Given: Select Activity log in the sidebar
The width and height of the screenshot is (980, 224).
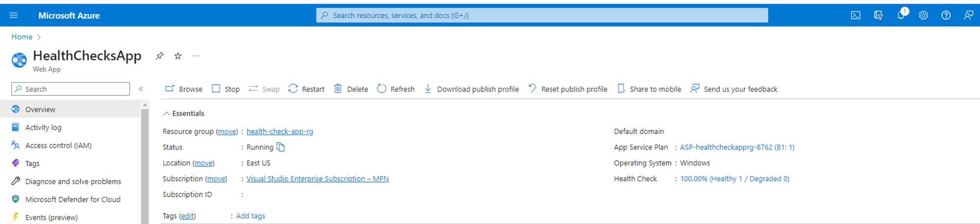Looking at the screenshot, I should click(43, 128).
